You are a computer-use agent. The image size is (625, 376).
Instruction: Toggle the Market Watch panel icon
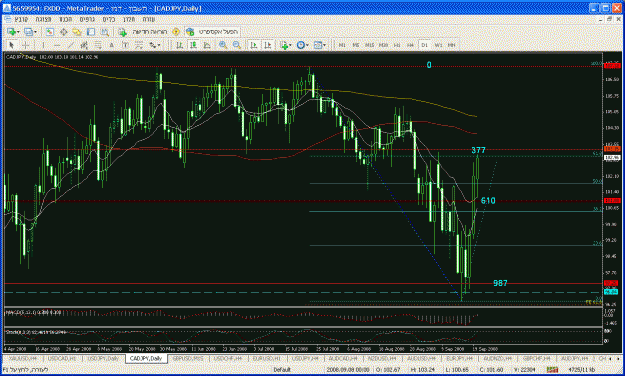coord(49,32)
